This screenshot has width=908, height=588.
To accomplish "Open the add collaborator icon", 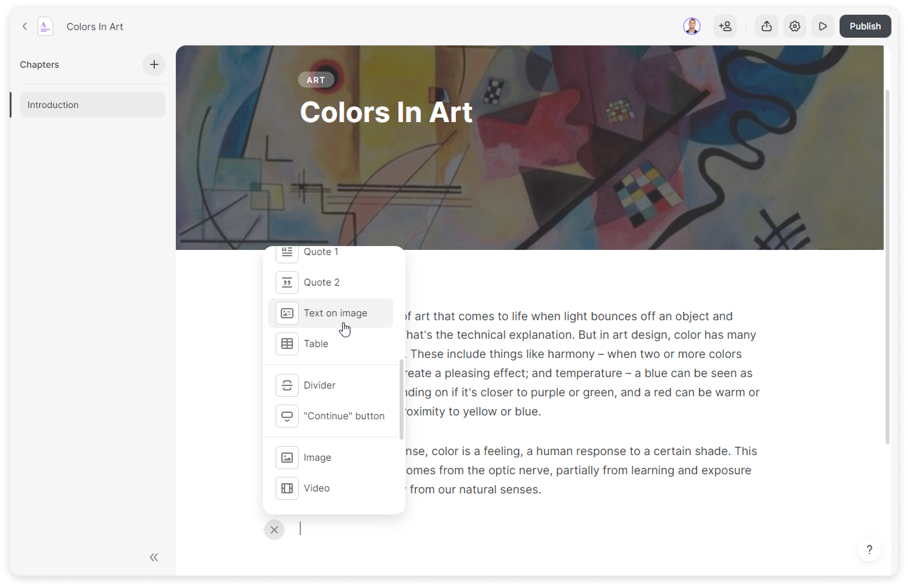I will (725, 26).
